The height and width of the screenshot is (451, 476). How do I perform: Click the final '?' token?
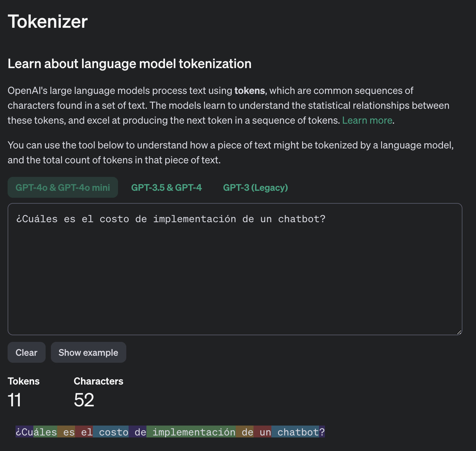(322, 432)
